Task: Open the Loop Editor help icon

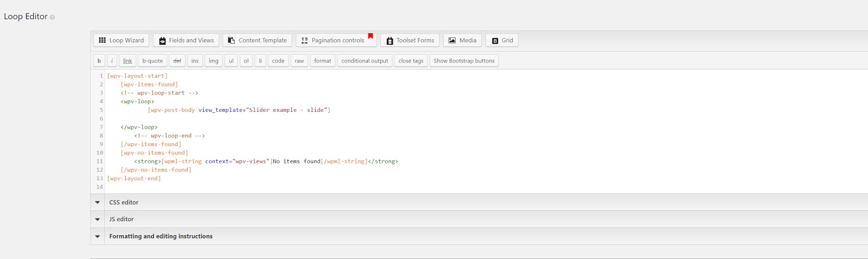Action: [x=52, y=17]
